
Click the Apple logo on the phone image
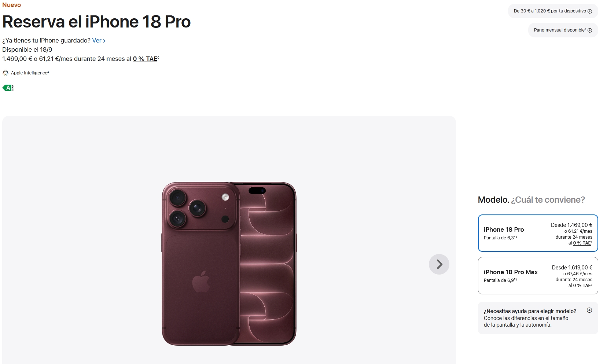tap(201, 282)
